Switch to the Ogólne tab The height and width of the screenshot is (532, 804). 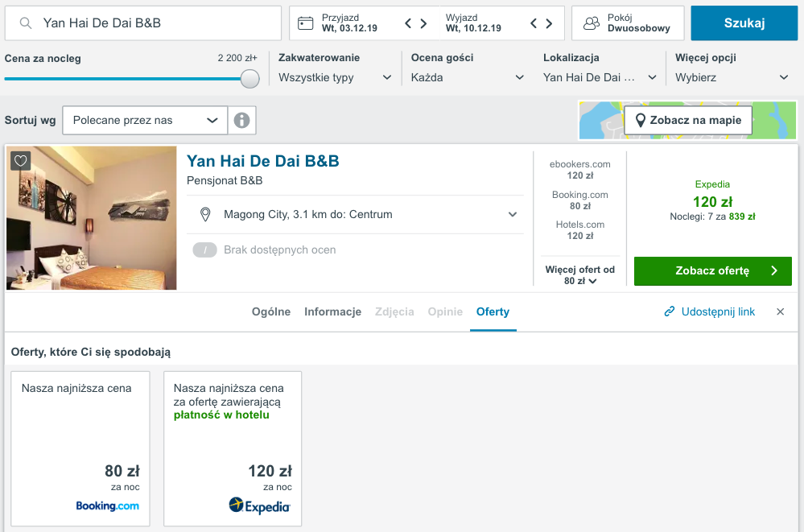271,312
